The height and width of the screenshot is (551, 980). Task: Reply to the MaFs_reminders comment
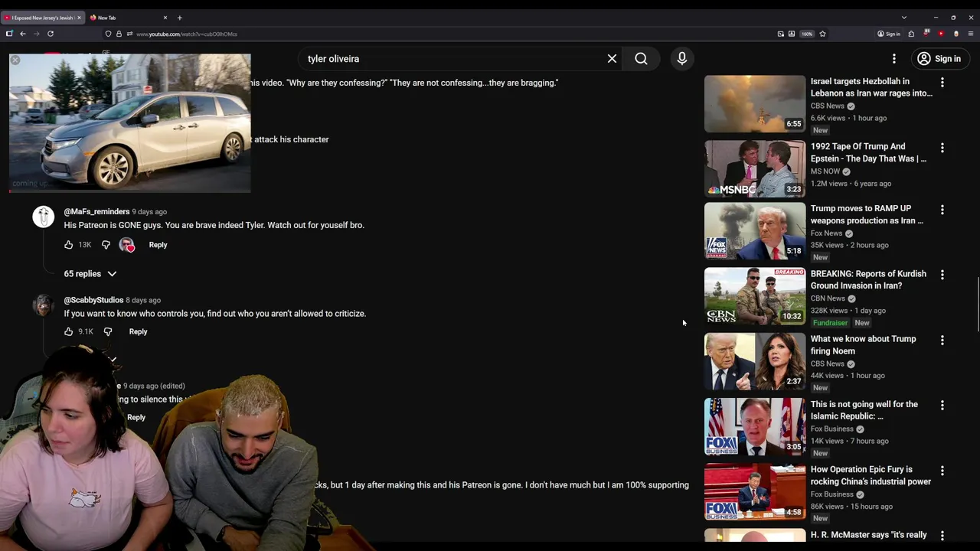(x=158, y=245)
